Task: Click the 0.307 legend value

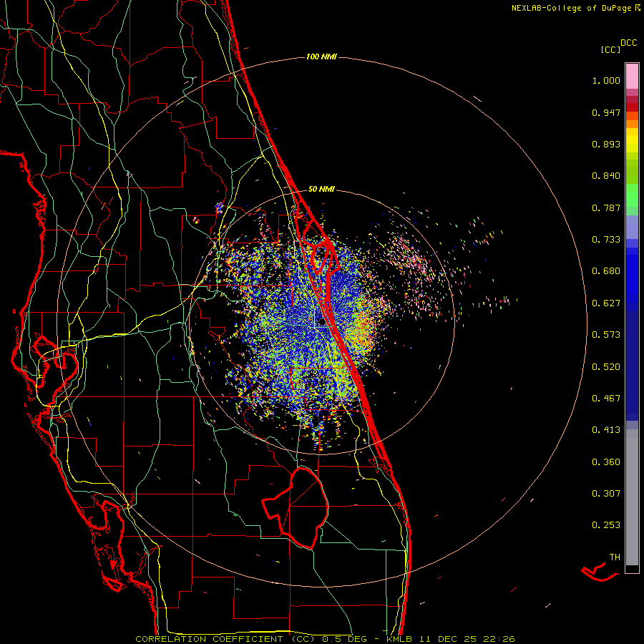Action: pos(606,494)
